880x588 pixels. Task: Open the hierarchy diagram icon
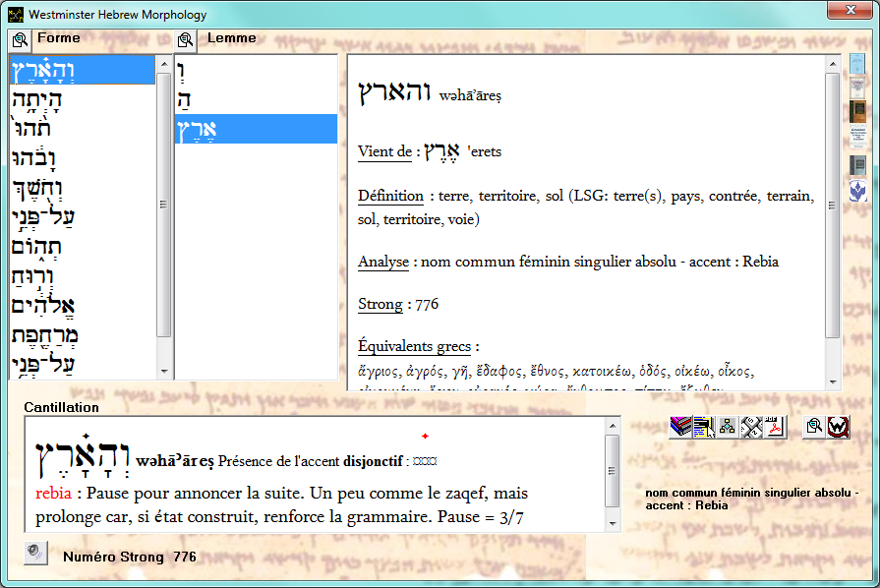[x=728, y=427]
